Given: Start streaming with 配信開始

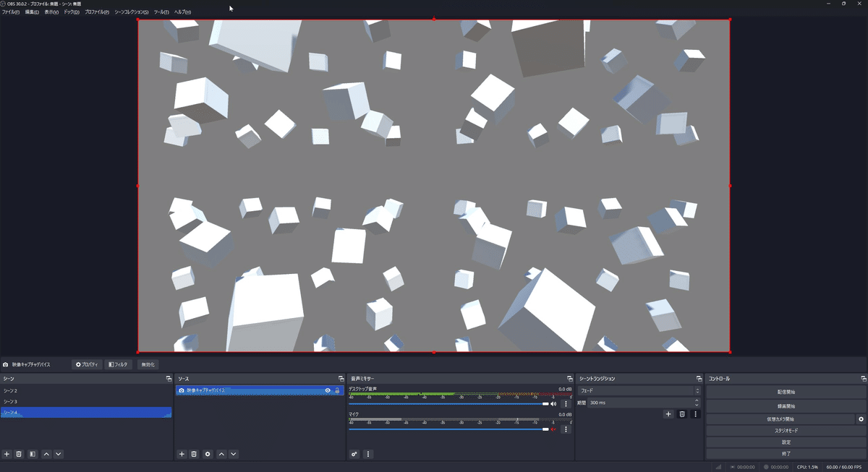Looking at the screenshot, I should [x=785, y=390].
